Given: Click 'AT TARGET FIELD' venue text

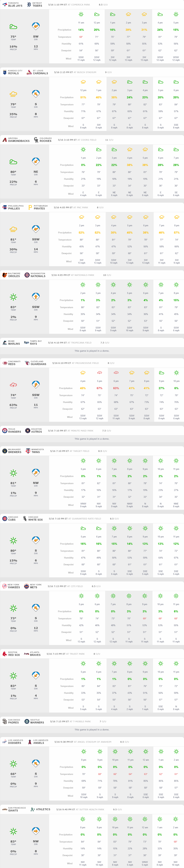Looking at the screenshot, I should point(80,451).
